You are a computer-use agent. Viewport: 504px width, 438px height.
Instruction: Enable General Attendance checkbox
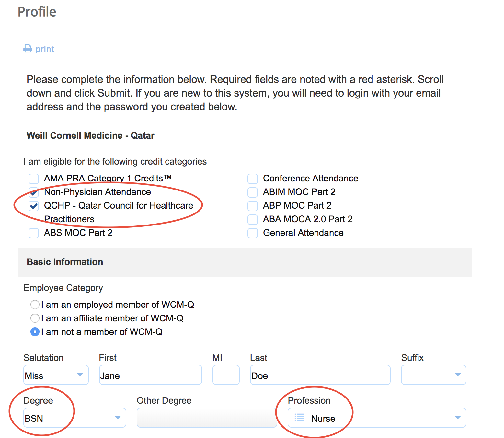[253, 233]
